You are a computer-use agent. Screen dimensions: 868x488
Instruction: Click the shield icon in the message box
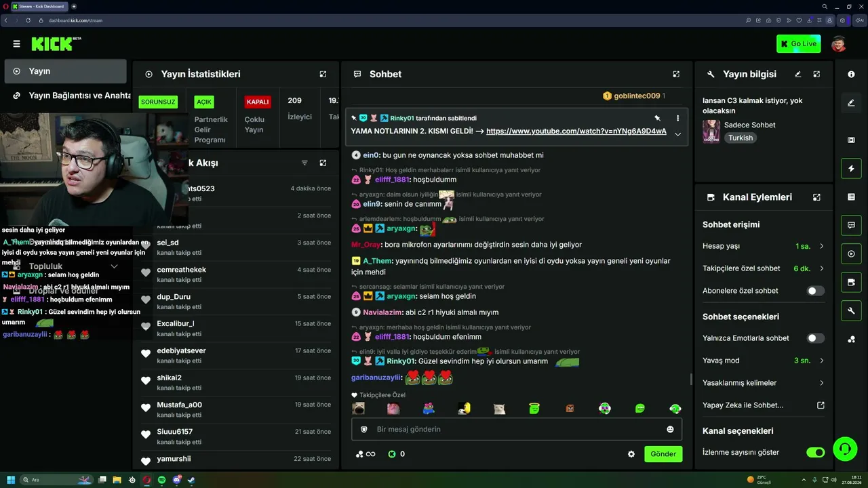pos(363,429)
